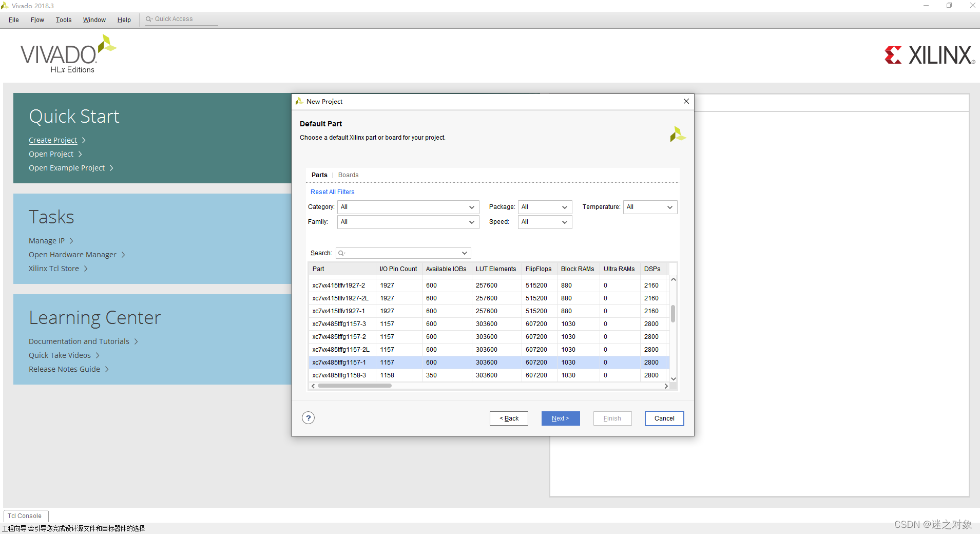Open the Tcl Console tab
Viewport: 980px width, 534px height.
pyautogui.click(x=25, y=516)
